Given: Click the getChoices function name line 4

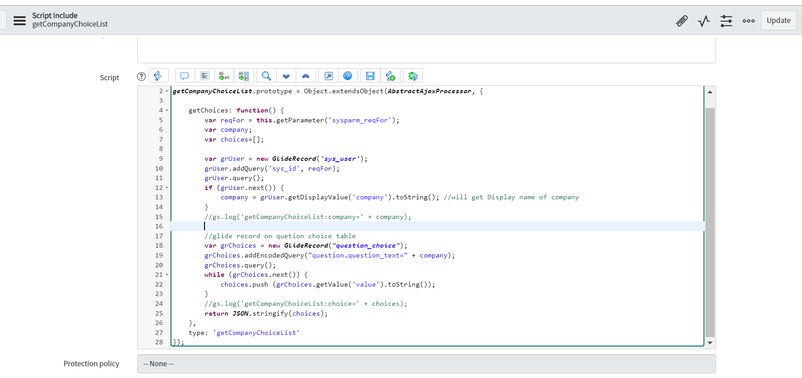Looking at the screenshot, I should (208, 110).
